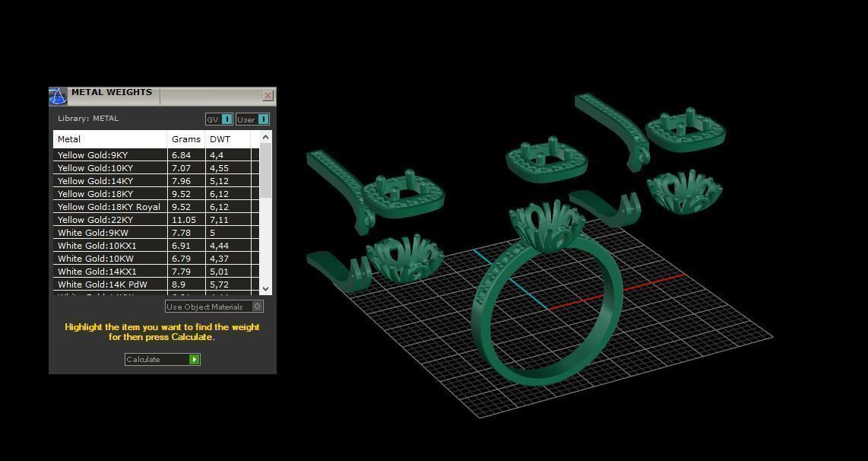Toggle the User library switch

[252, 119]
